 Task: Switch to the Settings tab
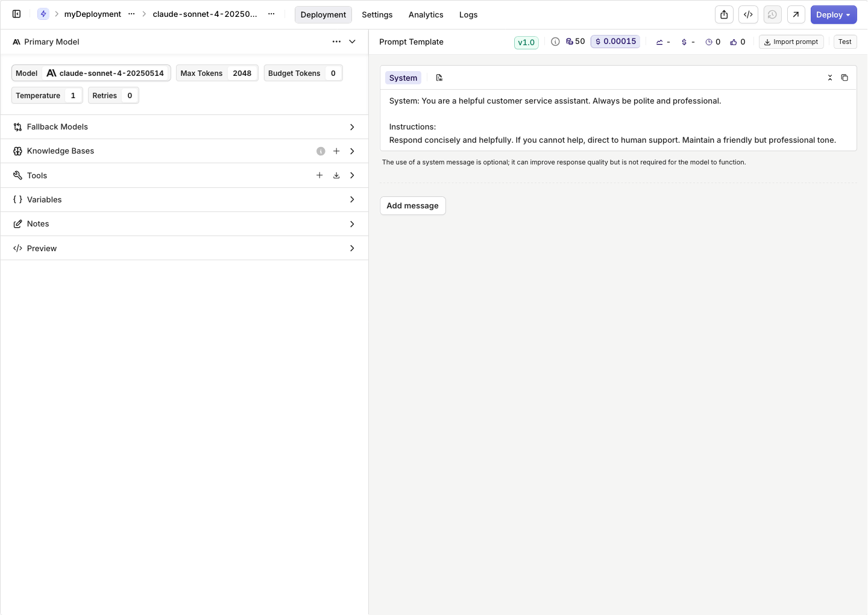pyautogui.click(x=377, y=14)
